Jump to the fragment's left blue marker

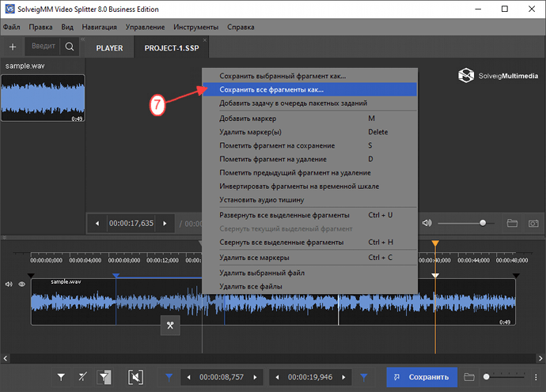169,377
